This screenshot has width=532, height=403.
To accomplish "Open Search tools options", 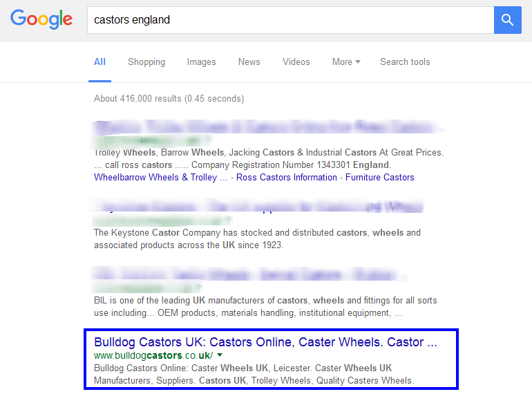I will point(405,62).
